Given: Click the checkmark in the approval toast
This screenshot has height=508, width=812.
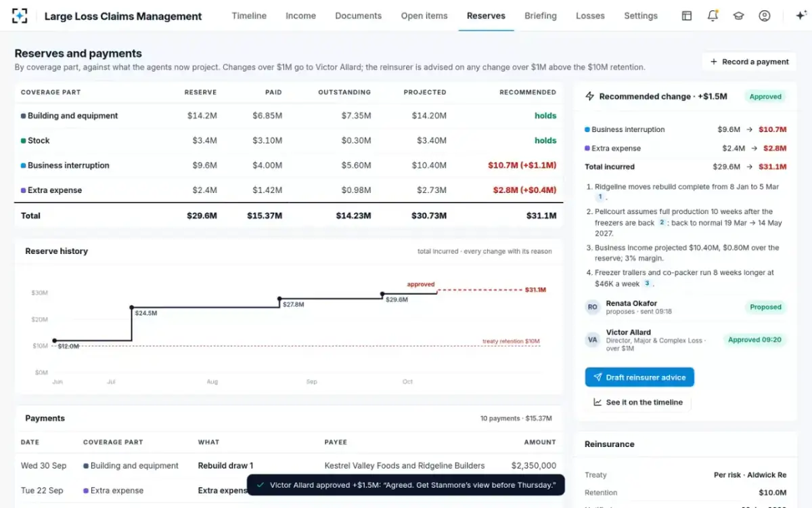Looking at the screenshot, I should (x=261, y=485).
